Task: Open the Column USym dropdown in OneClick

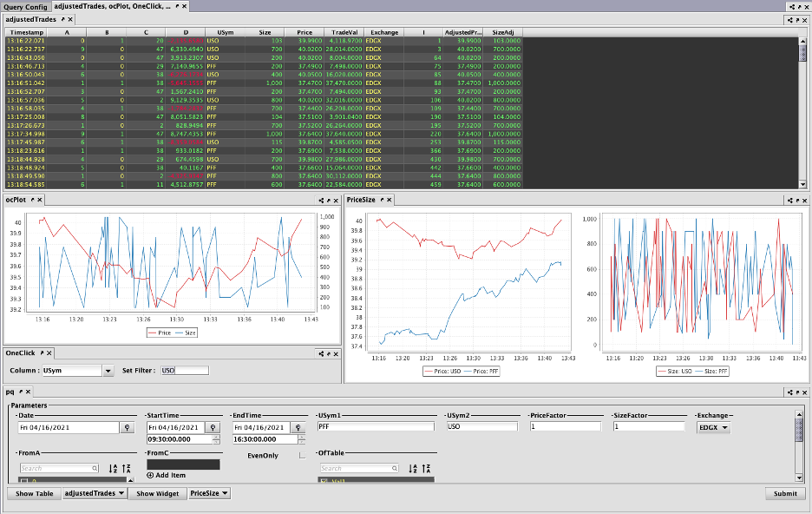Action: tap(108, 371)
